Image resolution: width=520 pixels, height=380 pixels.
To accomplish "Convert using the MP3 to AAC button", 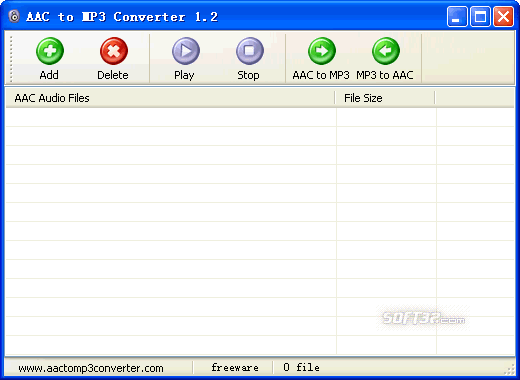I will (x=385, y=58).
